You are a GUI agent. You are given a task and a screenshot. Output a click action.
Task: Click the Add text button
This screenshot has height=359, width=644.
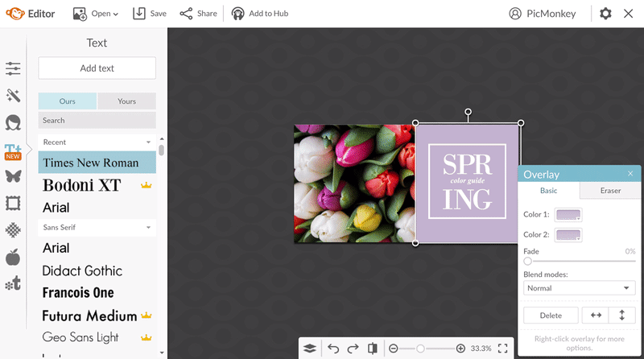97,68
